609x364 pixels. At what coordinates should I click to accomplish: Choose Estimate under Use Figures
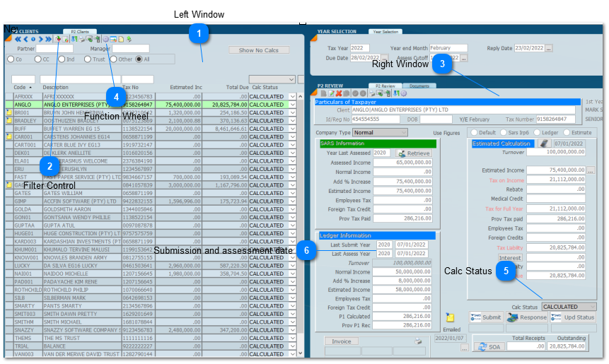(567, 133)
